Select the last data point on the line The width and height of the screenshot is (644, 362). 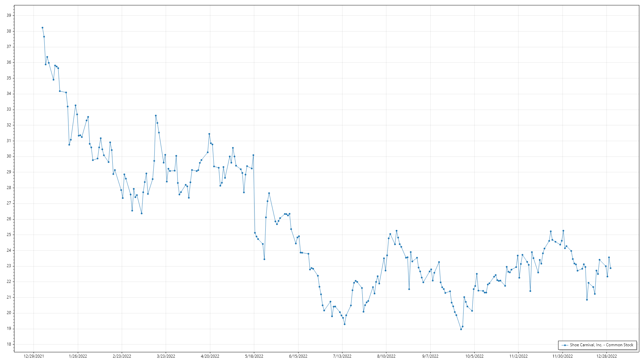610,268
